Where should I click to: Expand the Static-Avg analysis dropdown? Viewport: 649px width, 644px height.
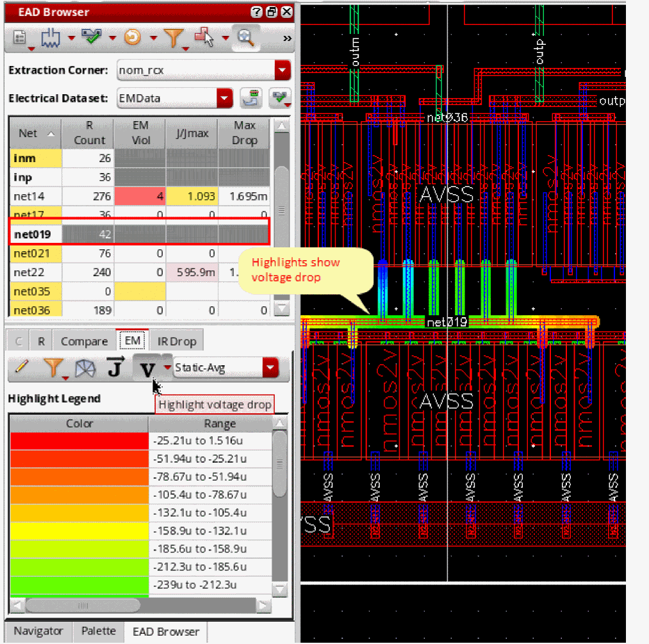[x=271, y=368]
